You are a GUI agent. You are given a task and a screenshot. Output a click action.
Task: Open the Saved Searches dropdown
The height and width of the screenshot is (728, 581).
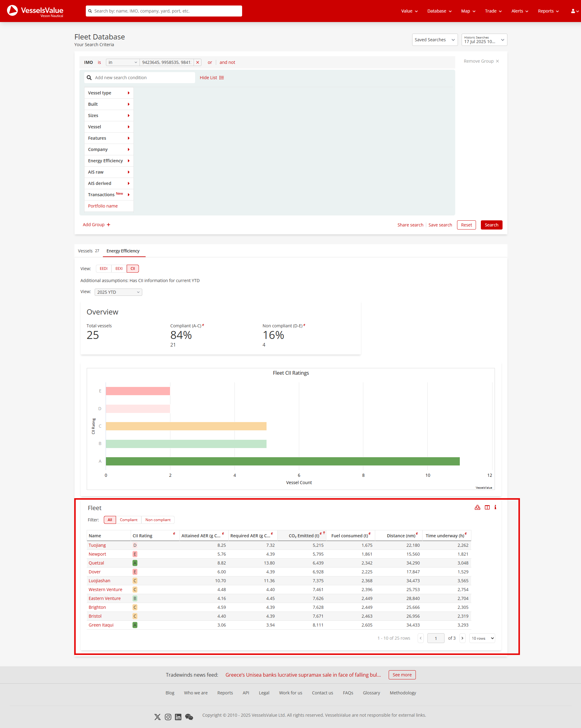(x=434, y=40)
